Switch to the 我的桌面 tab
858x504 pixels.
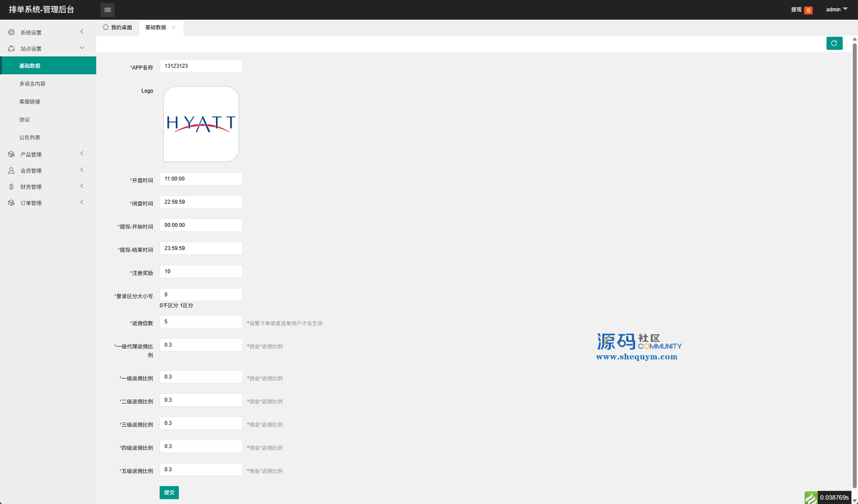[121, 27]
